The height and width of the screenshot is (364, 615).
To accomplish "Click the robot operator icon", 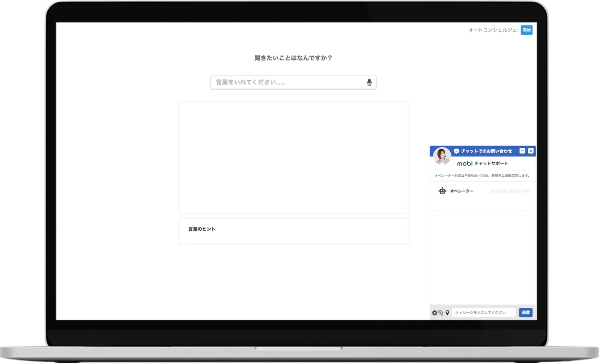I will click(442, 191).
